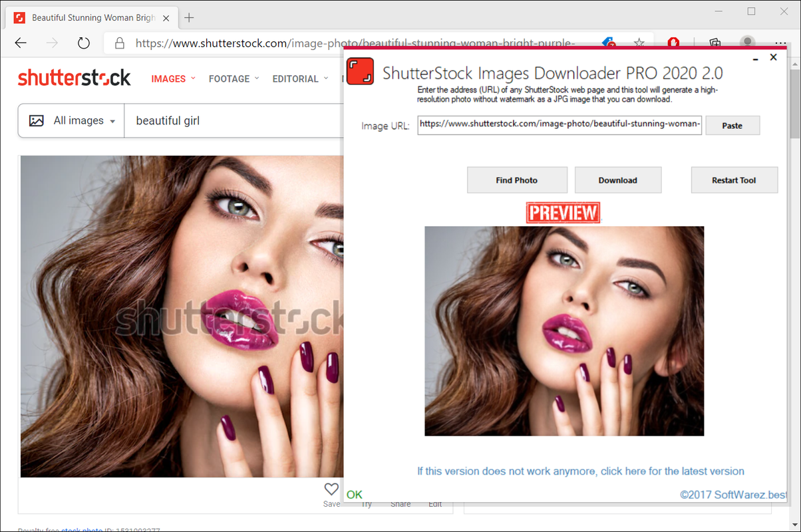
Task: Open a new browser tab
Action: point(189,18)
